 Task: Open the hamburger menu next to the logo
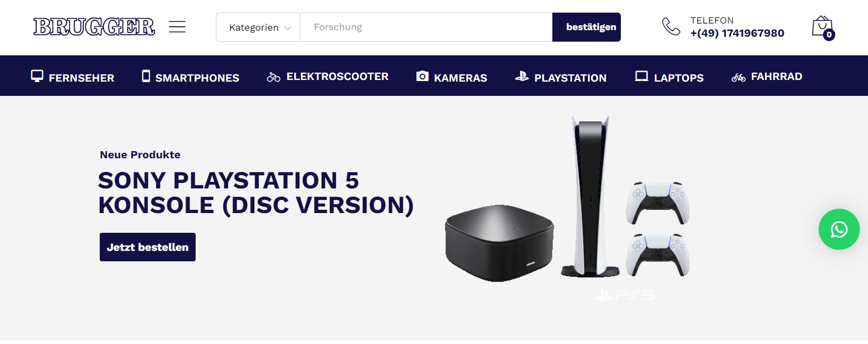point(177,27)
